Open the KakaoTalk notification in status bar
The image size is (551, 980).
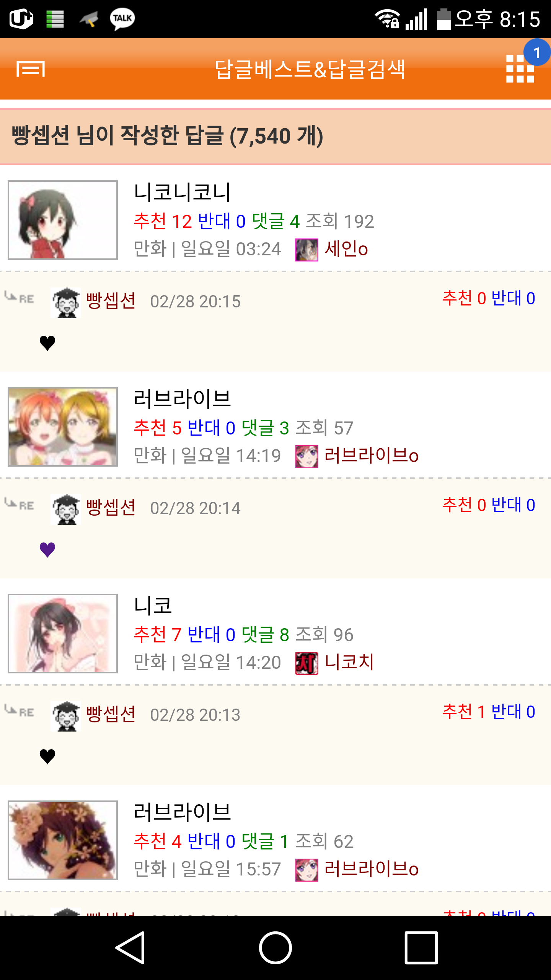[122, 19]
